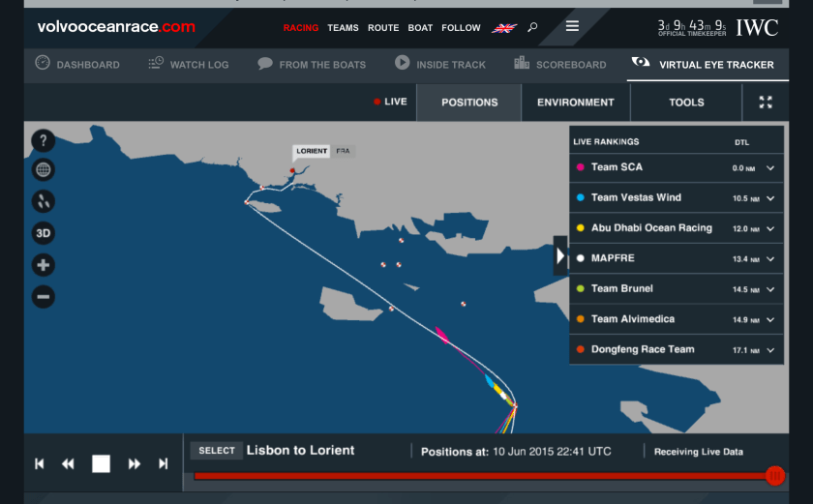Expand Dongfeng Race Team details
The image size is (813, 504).
(x=770, y=350)
